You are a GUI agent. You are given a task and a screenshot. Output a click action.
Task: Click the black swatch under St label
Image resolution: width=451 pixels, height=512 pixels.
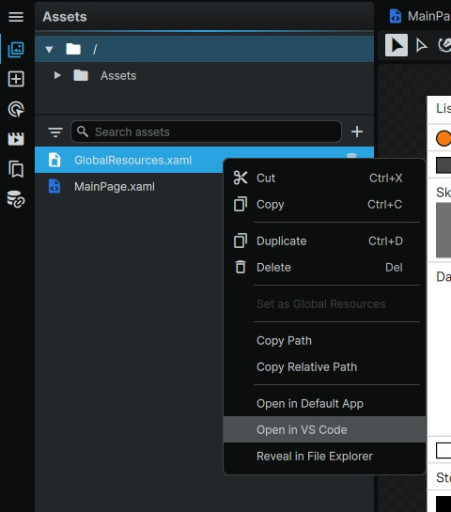[443, 504]
